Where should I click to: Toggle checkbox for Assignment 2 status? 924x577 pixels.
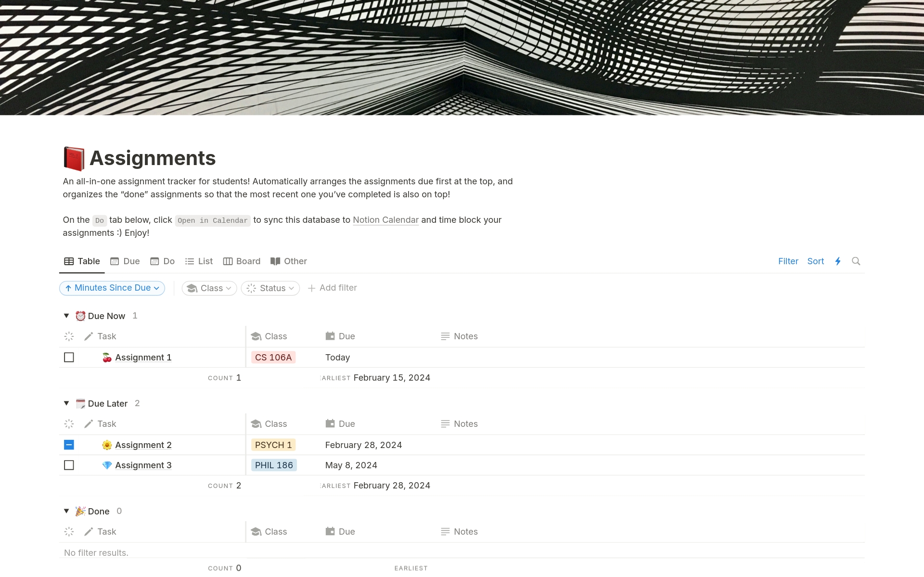pyautogui.click(x=68, y=445)
